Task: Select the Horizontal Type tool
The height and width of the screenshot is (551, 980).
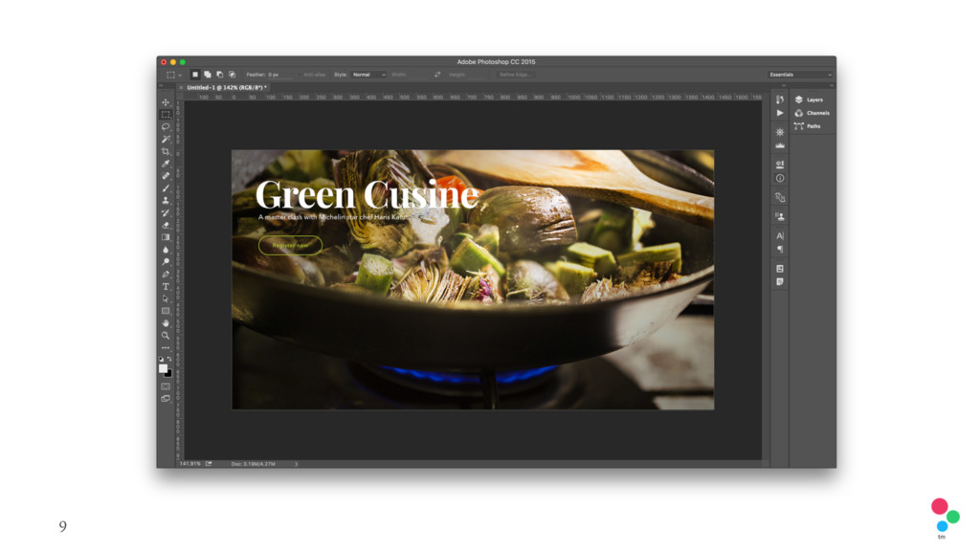Action: click(166, 287)
